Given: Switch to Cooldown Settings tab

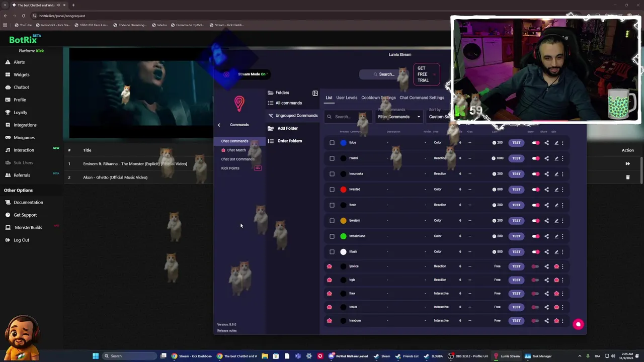Looking at the screenshot, I should coord(378,98).
